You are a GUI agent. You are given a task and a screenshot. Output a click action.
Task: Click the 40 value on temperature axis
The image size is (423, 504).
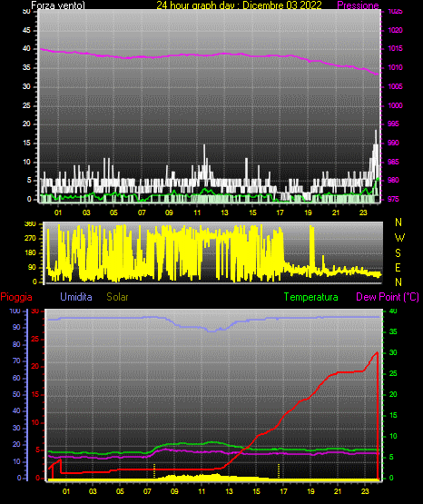click(393, 311)
